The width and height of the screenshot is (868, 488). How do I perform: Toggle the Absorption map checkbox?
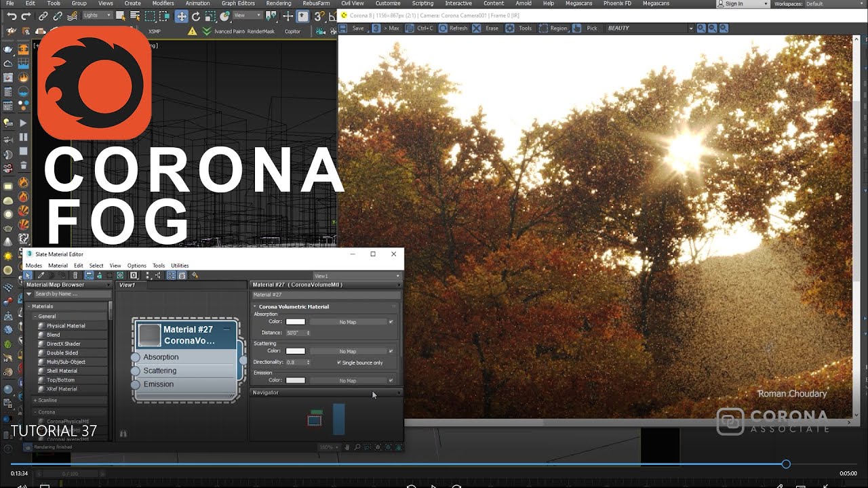pyautogui.click(x=391, y=322)
